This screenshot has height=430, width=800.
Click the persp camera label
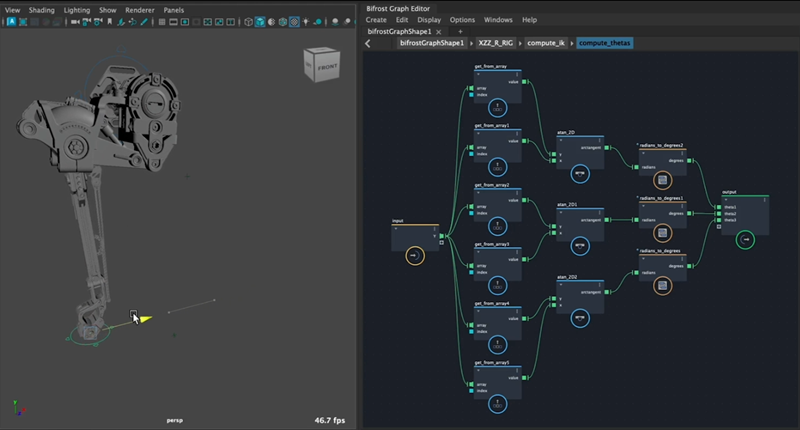tap(174, 420)
